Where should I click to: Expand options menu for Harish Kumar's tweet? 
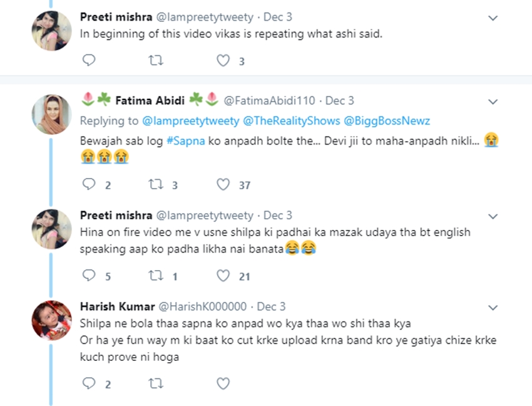click(493, 308)
